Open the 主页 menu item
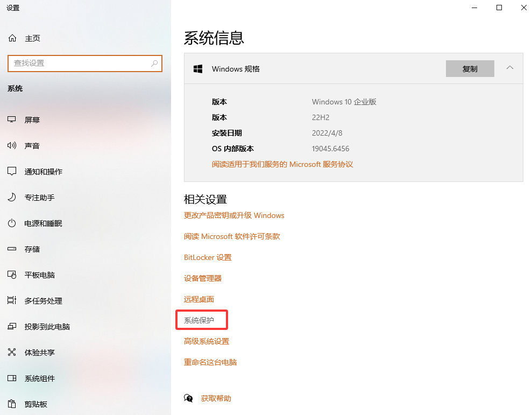Image resolution: width=532 pixels, height=415 pixels. tap(33, 38)
